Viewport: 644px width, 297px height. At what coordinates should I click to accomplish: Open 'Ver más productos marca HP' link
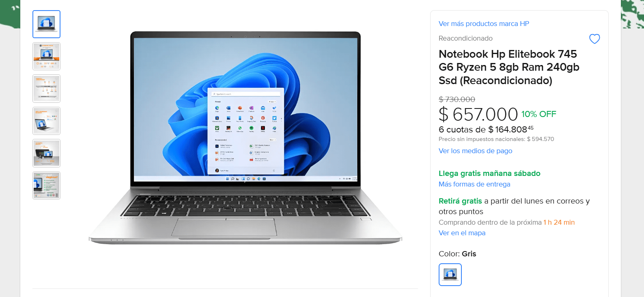click(484, 24)
